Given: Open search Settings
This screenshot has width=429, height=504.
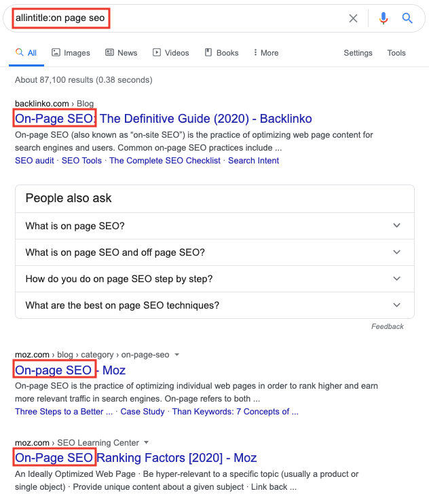Looking at the screenshot, I should (x=358, y=53).
